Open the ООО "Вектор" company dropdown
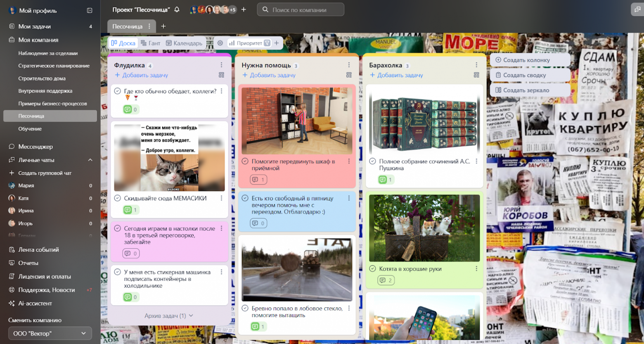Image resolution: width=644 pixels, height=344 pixels. click(x=50, y=333)
